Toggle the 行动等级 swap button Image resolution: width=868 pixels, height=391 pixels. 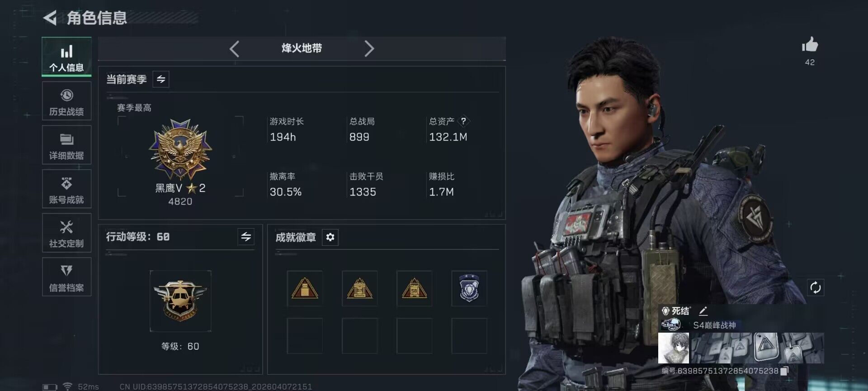(246, 237)
